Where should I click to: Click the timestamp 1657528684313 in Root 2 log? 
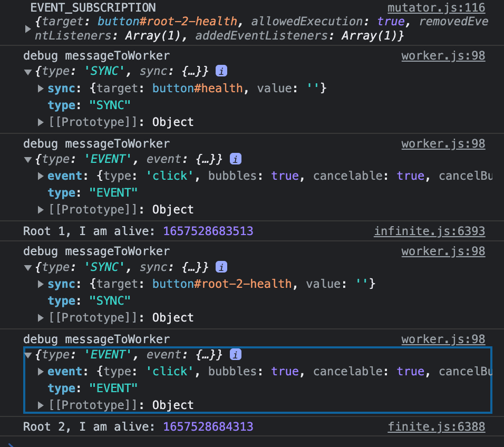[208, 426]
